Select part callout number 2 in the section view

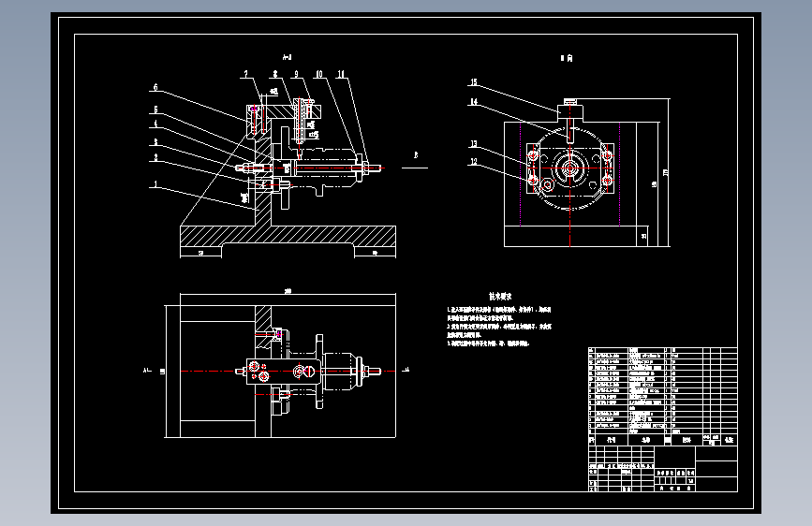click(155, 158)
